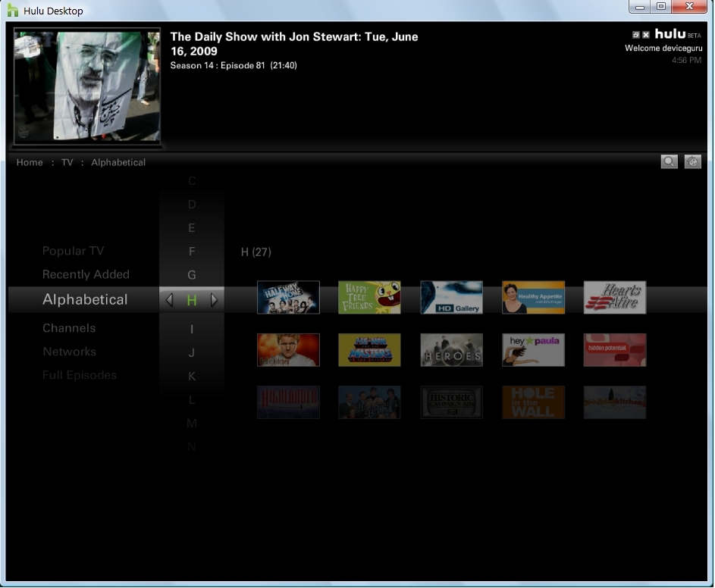Jump to letter F in list
This screenshot has height=588, width=715.
(192, 251)
